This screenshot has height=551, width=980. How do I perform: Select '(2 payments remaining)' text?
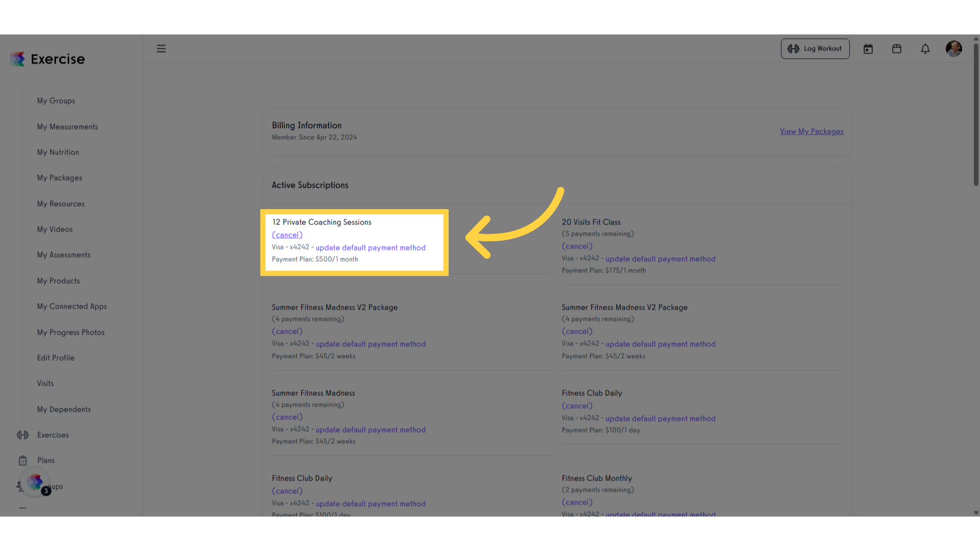coord(598,490)
